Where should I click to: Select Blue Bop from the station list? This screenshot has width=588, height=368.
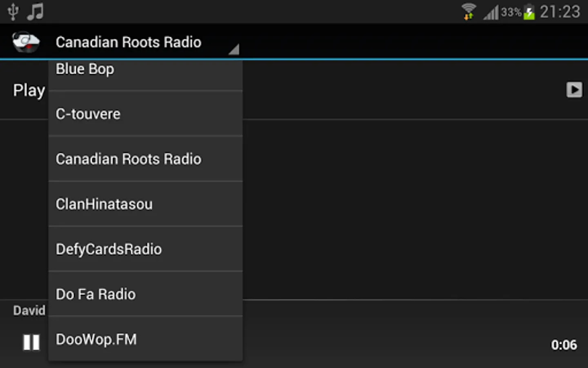(146, 75)
